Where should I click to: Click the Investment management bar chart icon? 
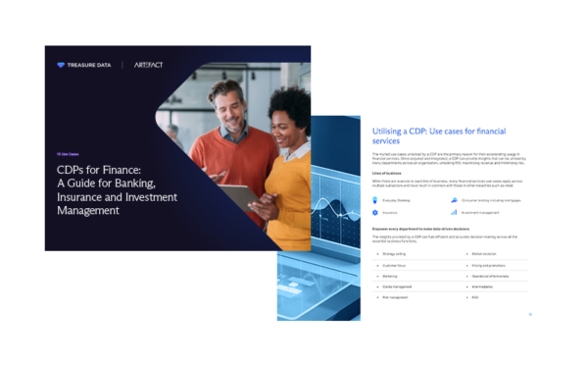(454, 212)
